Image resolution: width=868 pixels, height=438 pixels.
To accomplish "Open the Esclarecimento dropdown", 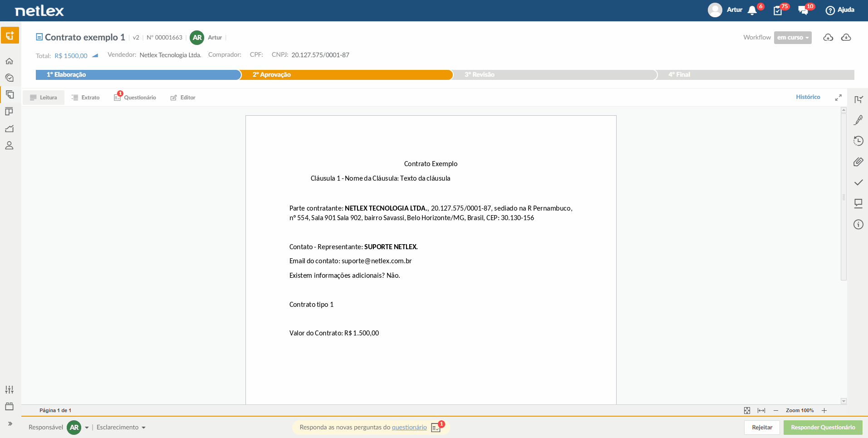I will [121, 427].
